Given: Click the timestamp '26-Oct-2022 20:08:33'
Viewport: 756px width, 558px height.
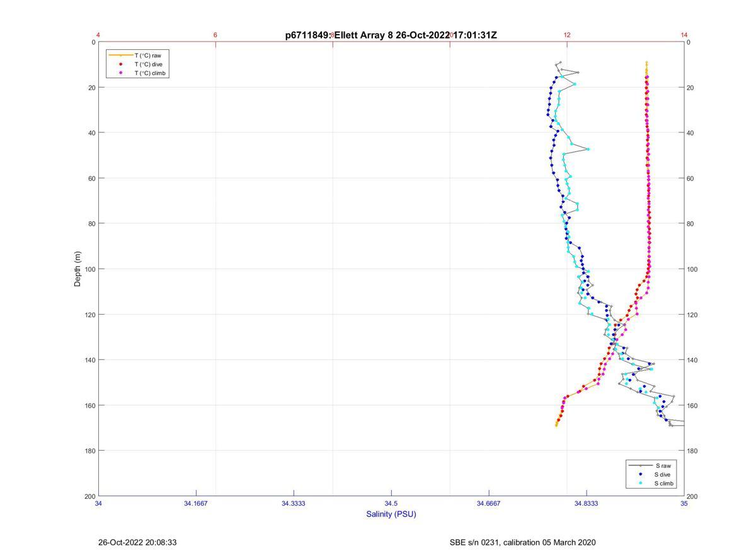Looking at the screenshot, I should (137, 542).
